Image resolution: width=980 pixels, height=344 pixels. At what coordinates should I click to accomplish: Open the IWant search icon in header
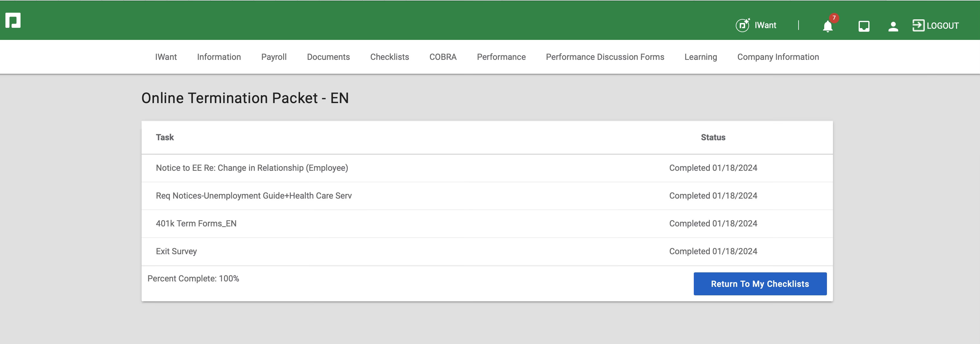coord(742,25)
